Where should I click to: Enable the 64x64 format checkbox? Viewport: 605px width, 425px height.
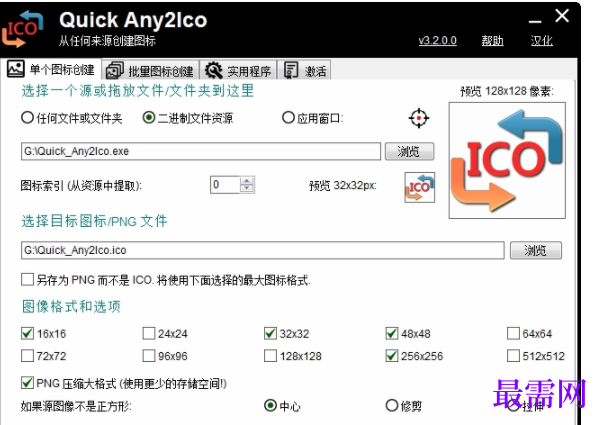point(513,333)
